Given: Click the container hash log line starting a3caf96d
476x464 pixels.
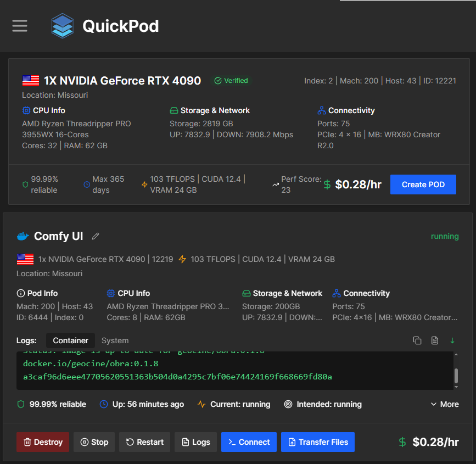Looking at the screenshot, I should pos(177,377).
